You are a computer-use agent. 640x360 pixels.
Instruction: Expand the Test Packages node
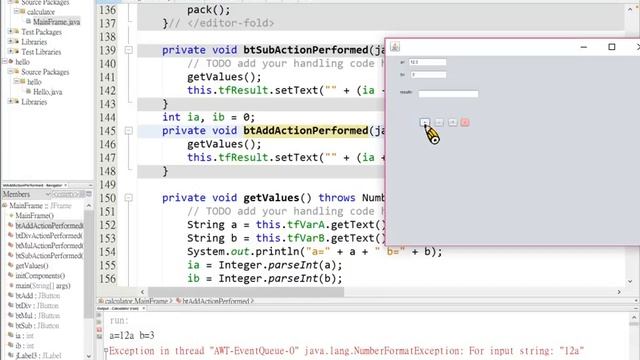coord(10,31)
